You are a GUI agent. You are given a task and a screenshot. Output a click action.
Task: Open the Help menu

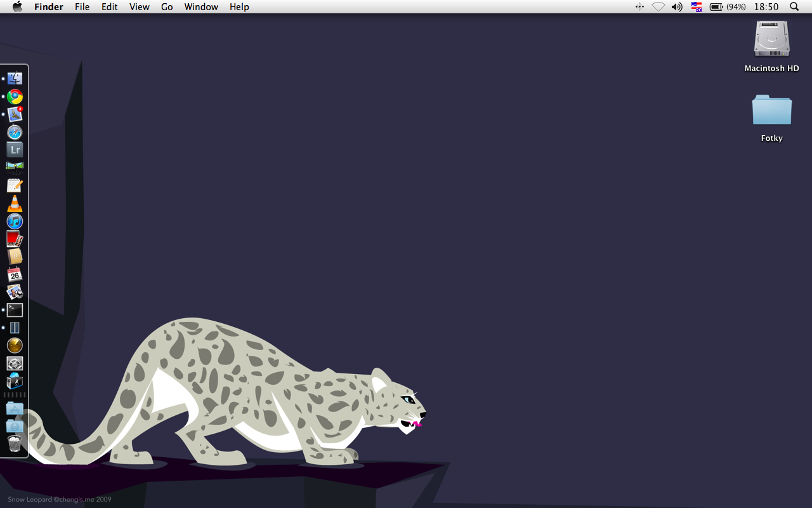coord(239,6)
